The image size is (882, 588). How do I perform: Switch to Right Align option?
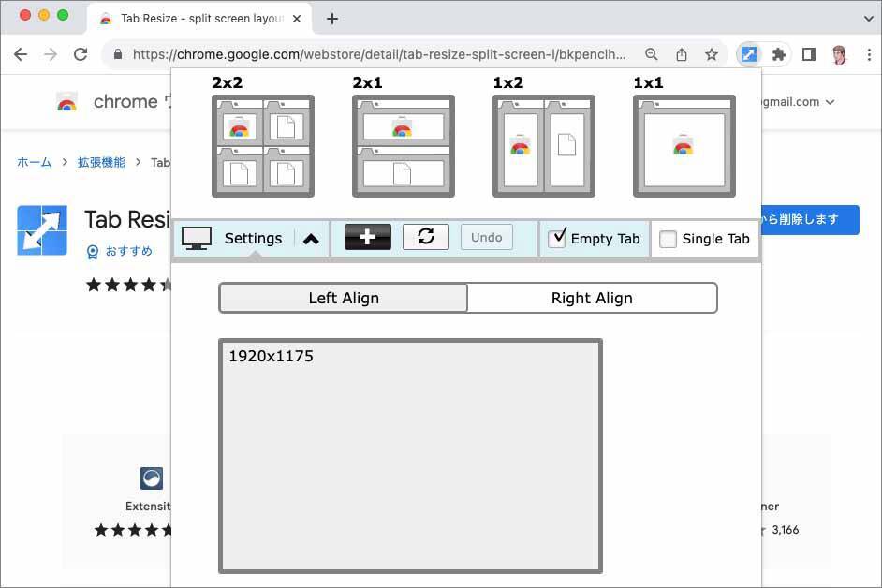(592, 298)
